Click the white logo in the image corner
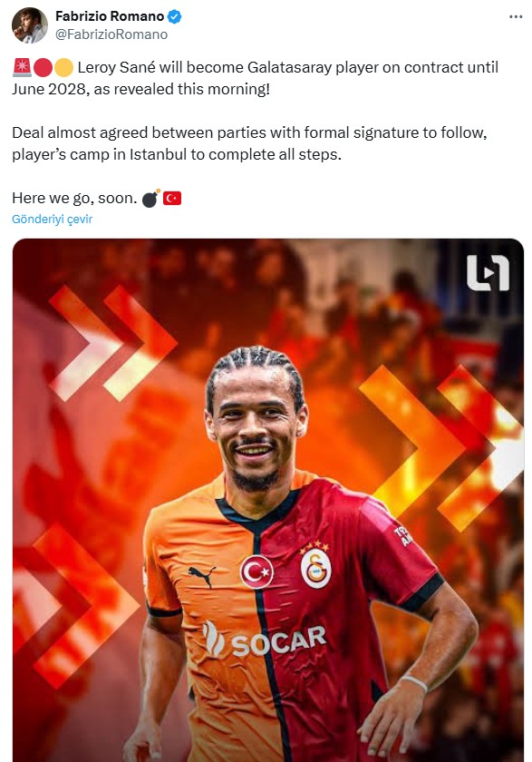This screenshot has width=532, height=762. (x=488, y=273)
